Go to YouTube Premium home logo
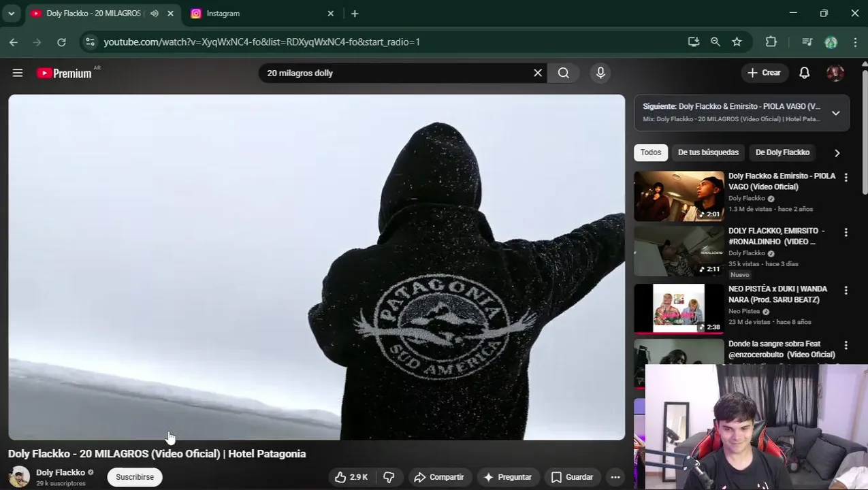This screenshot has width=868, height=490. 64,73
